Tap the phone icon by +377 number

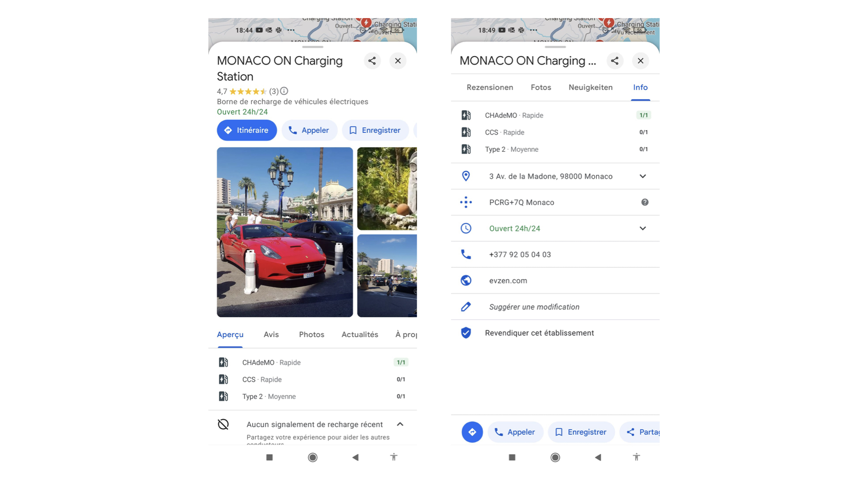pyautogui.click(x=466, y=254)
